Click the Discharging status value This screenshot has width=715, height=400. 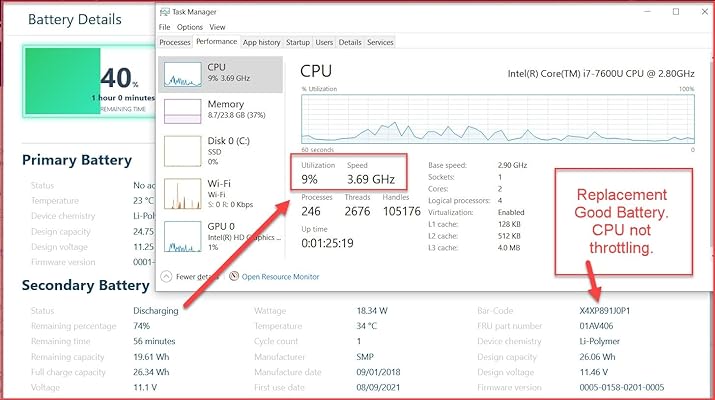pos(155,311)
